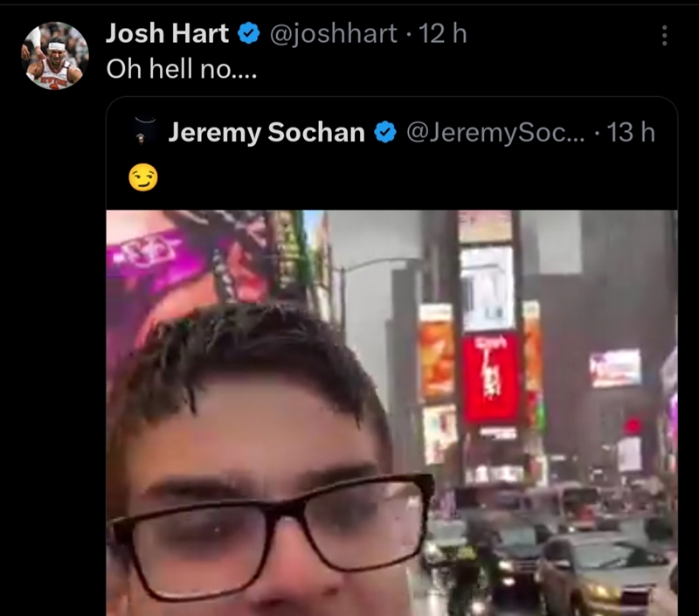This screenshot has width=699, height=616.
Task: Open the quoted tweet's video thumbnail
Action: click(391, 412)
